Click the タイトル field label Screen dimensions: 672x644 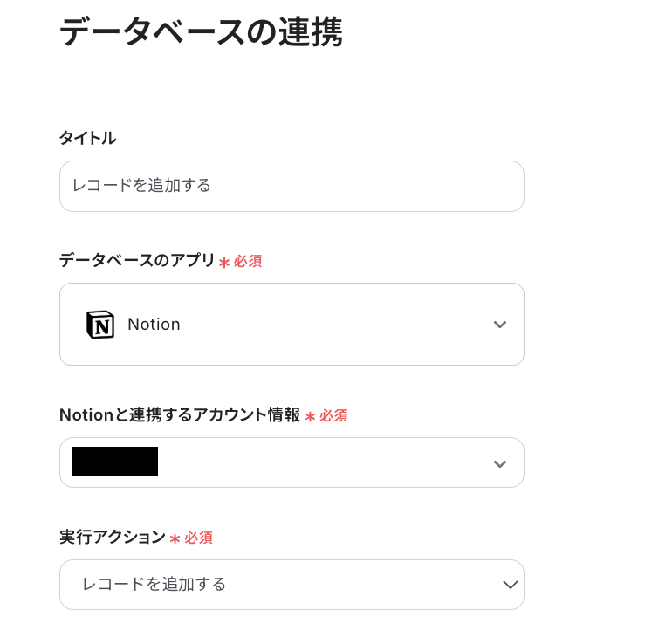(x=87, y=138)
